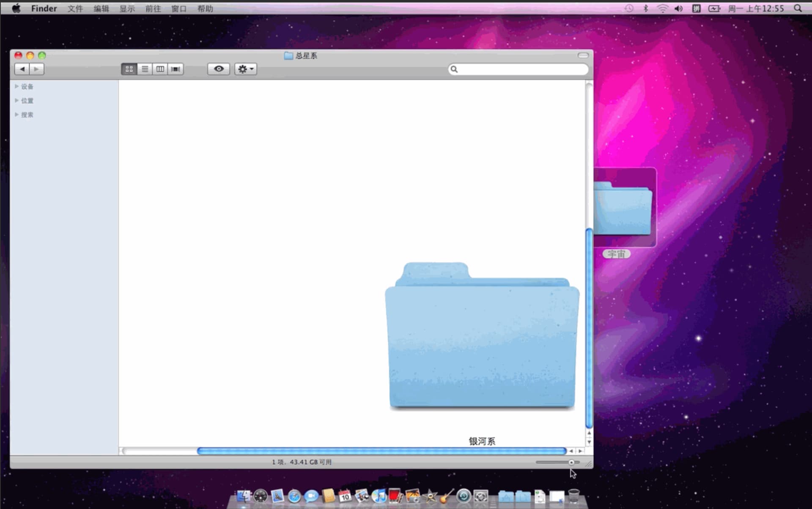This screenshot has height=509, width=812.
Task: Click the volume menu bar icon
Action: (679, 8)
